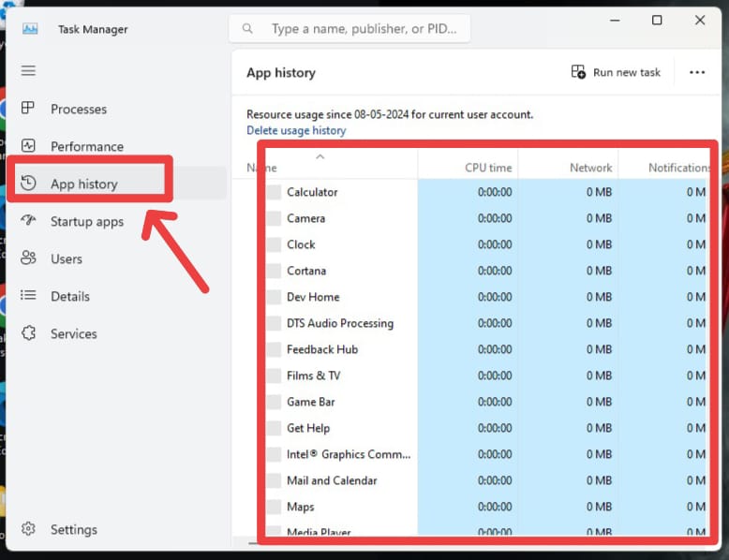Image resolution: width=729 pixels, height=560 pixels.
Task: Minimize the Task Manager window
Action: pos(615,21)
